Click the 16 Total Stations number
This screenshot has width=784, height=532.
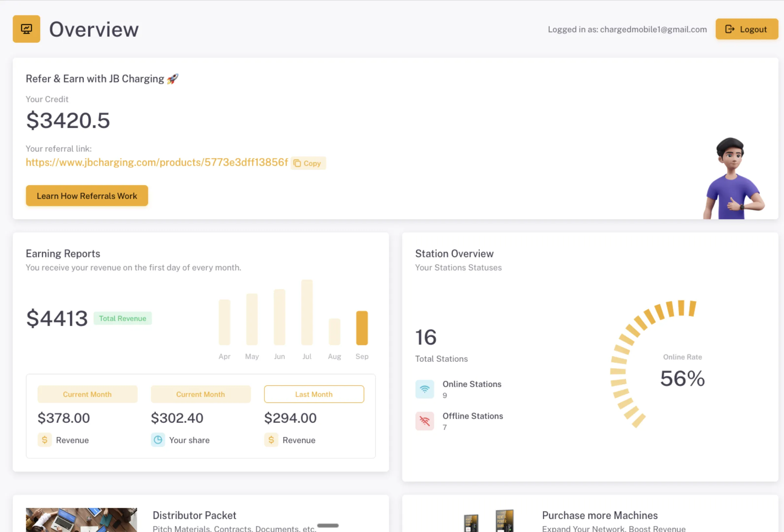point(426,337)
